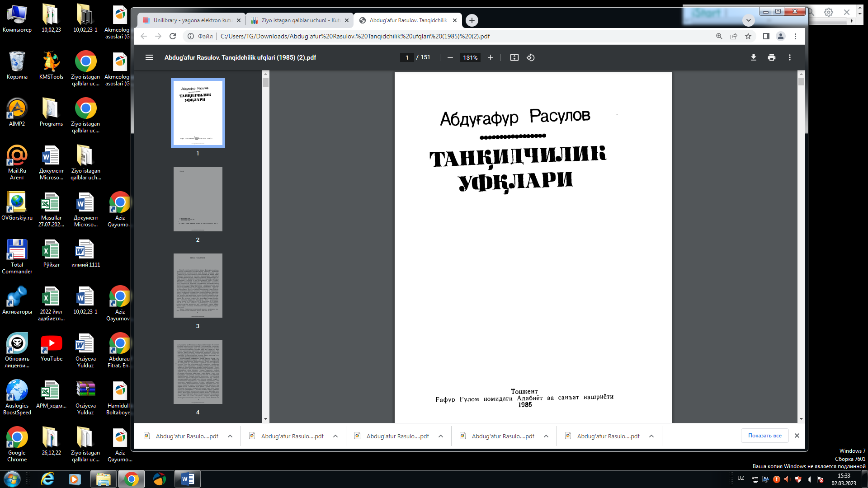Expand options for the last downloaded PDF
The width and height of the screenshot is (868, 488).
pyautogui.click(x=651, y=436)
